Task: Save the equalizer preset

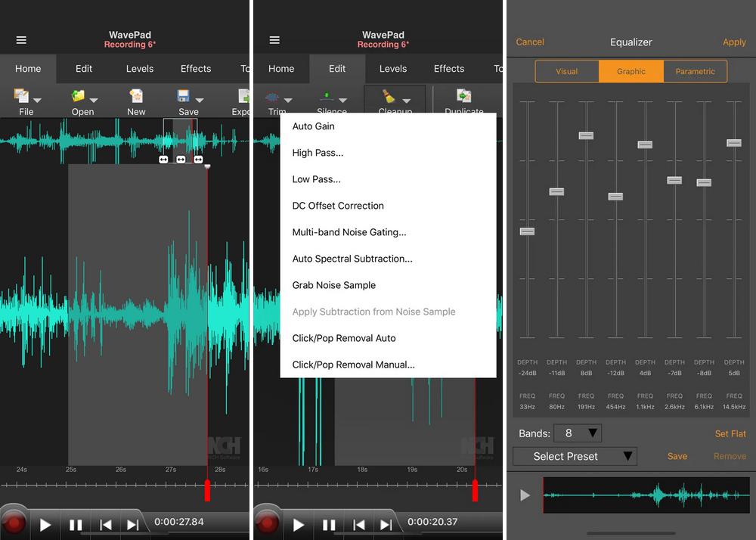Action: 677,456
